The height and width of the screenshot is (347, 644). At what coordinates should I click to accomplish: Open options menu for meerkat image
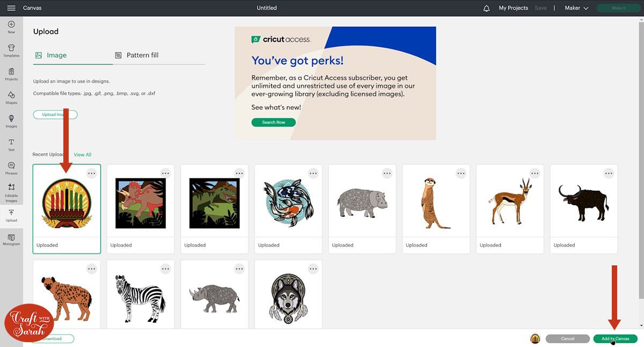(461, 173)
